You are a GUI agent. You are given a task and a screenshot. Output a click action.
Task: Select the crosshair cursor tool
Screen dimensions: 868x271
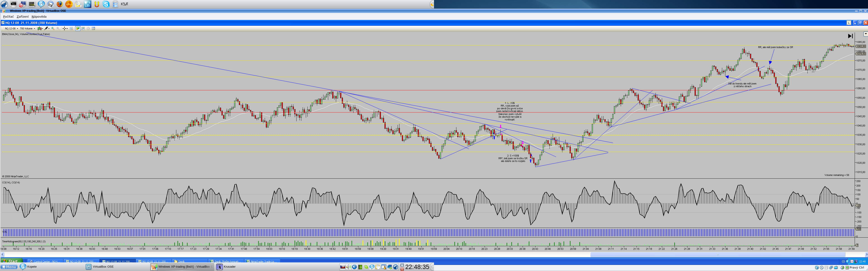coord(65,29)
